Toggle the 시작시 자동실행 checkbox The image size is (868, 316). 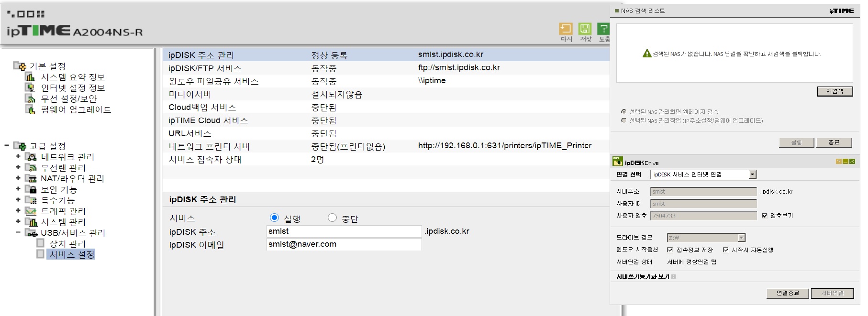tap(726, 250)
